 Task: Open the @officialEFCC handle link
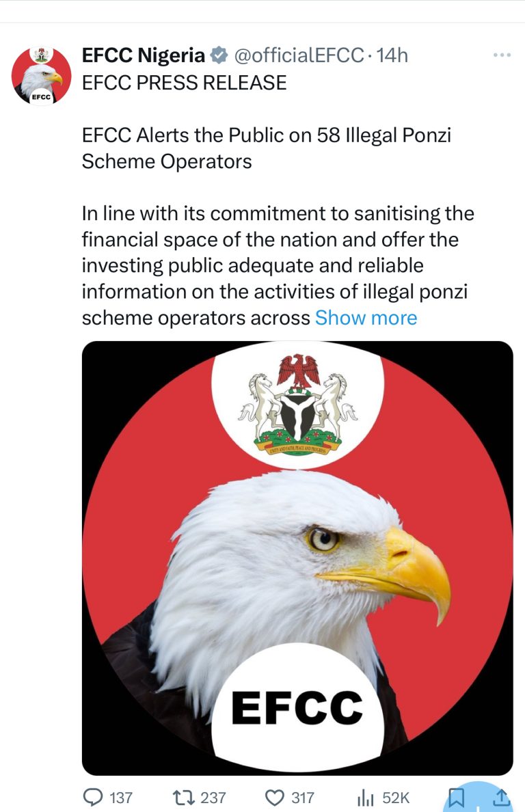(298, 55)
